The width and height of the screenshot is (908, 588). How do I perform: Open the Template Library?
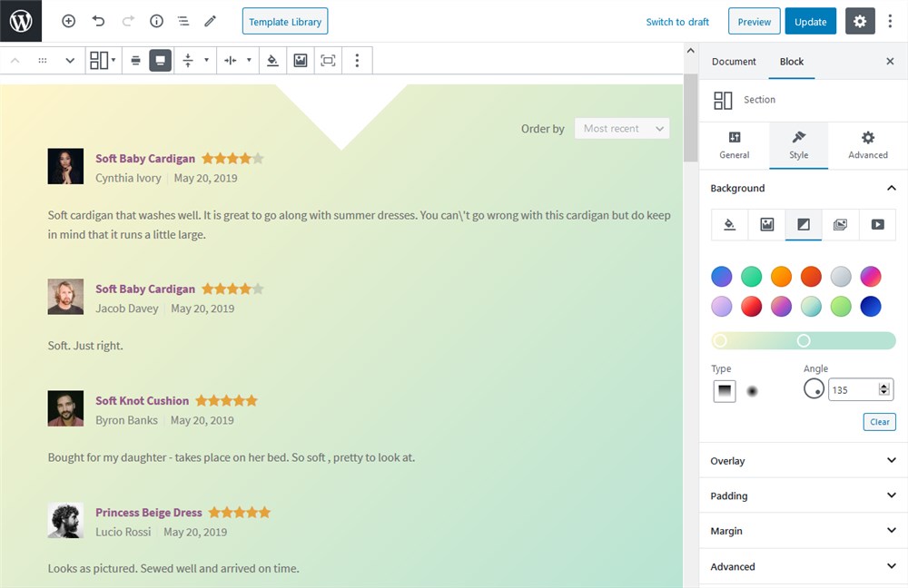click(285, 22)
